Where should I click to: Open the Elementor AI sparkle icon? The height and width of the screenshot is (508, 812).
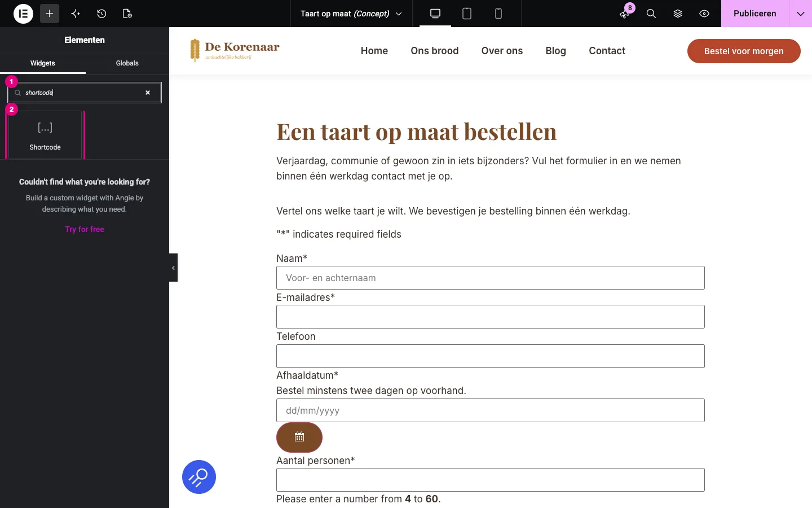point(76,14)
